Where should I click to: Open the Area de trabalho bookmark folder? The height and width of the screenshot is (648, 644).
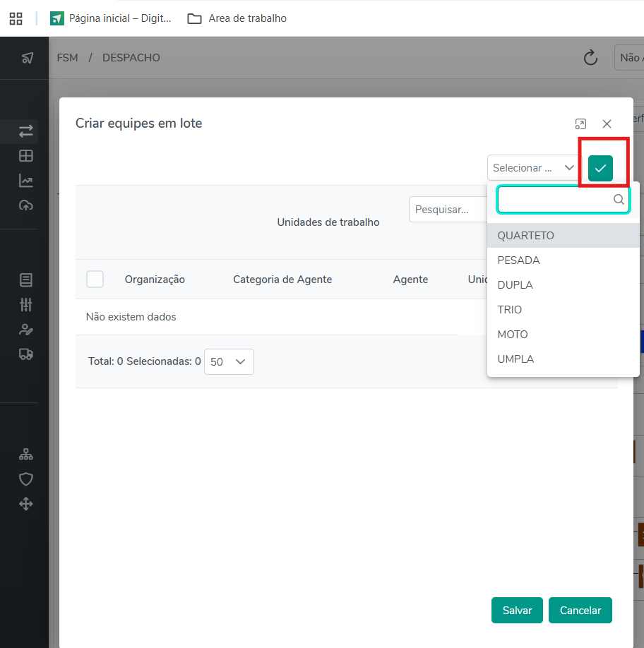pyautogui.click(x=237, y=18)
